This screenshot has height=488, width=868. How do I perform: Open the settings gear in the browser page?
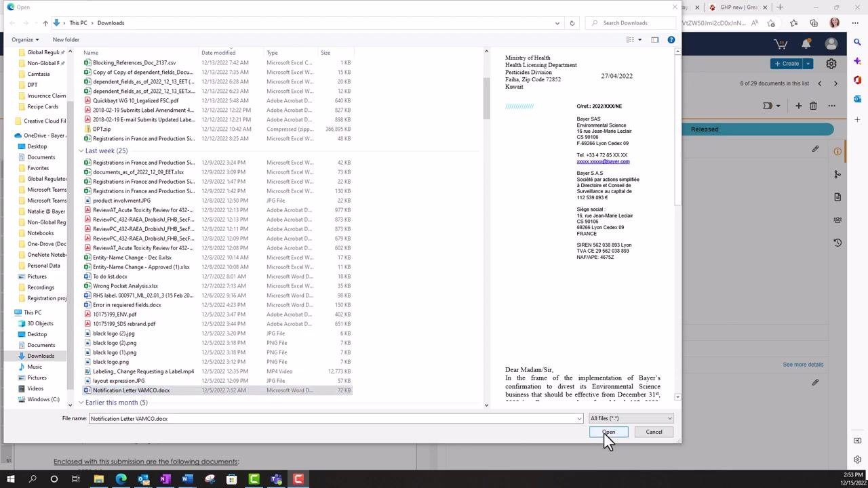[831, 64]
